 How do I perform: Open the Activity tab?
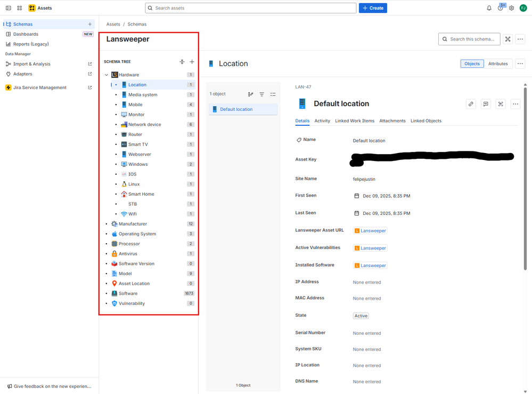click(x=322, y=121)
